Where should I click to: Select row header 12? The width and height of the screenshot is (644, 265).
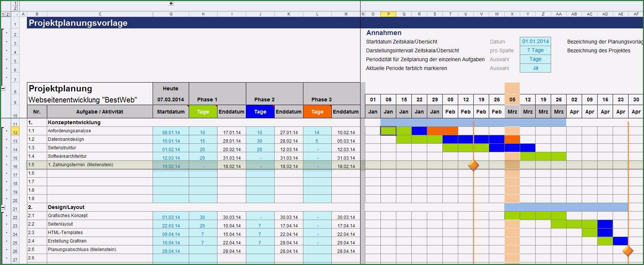15,133
